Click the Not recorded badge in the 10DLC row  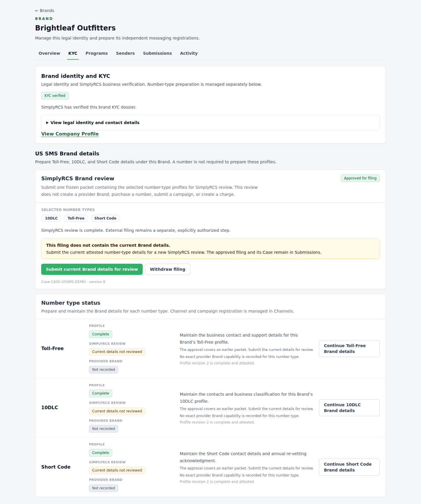click(x=103, y=429)
